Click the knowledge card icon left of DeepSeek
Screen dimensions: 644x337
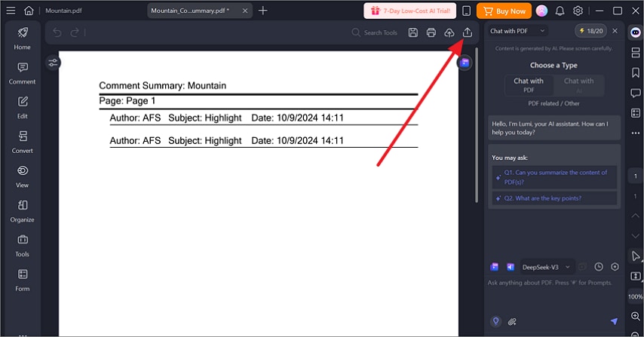[495, 267]
